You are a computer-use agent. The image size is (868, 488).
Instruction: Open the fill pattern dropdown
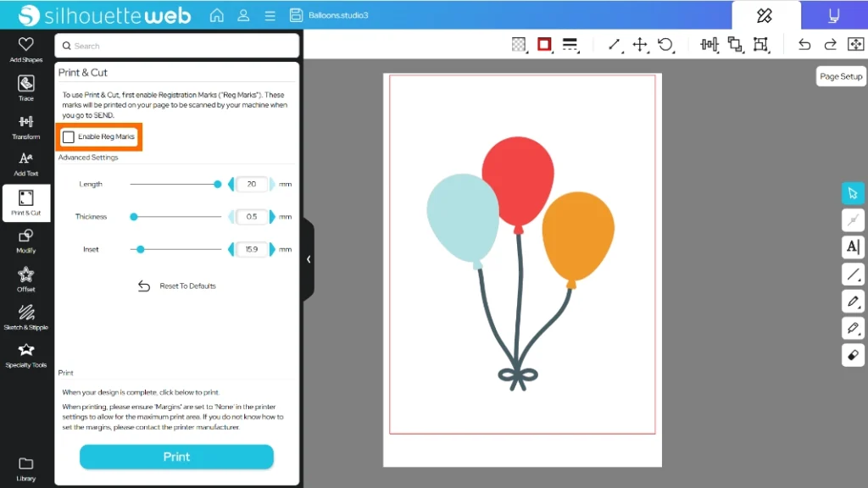coord(519,44)
